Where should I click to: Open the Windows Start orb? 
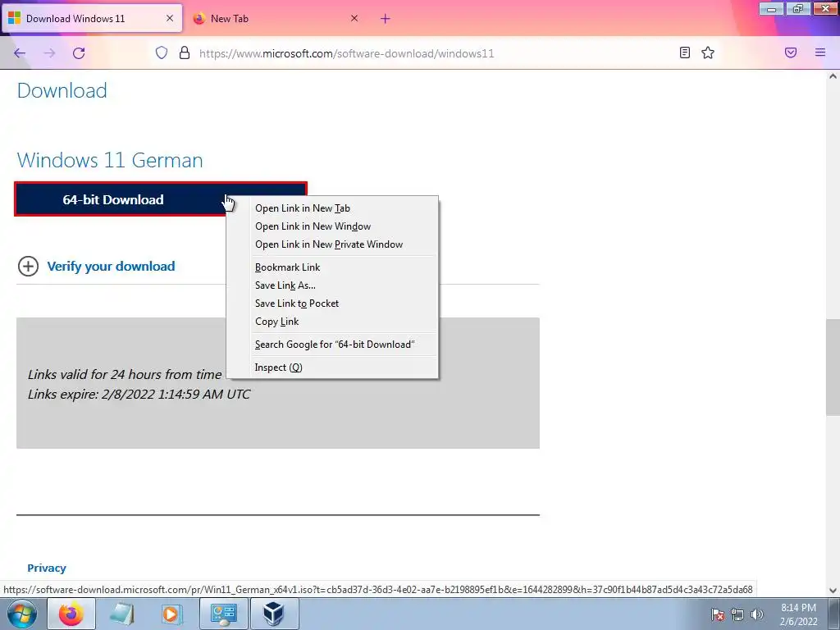point(22,614)
